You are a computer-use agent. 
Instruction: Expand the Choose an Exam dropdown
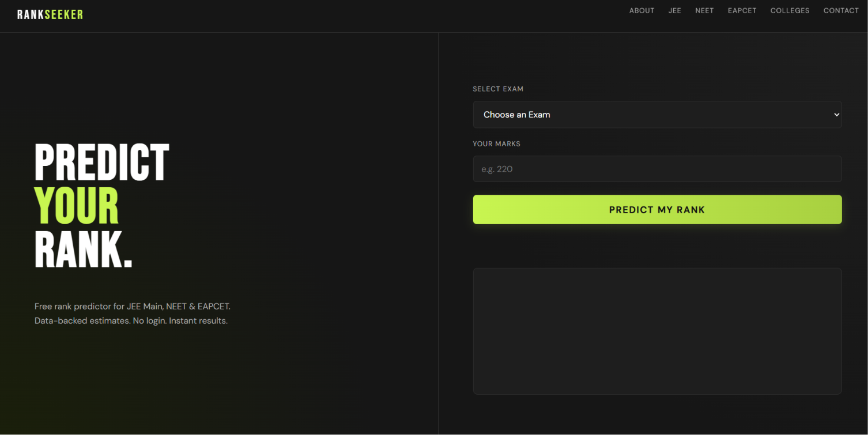tap(657, 115)
